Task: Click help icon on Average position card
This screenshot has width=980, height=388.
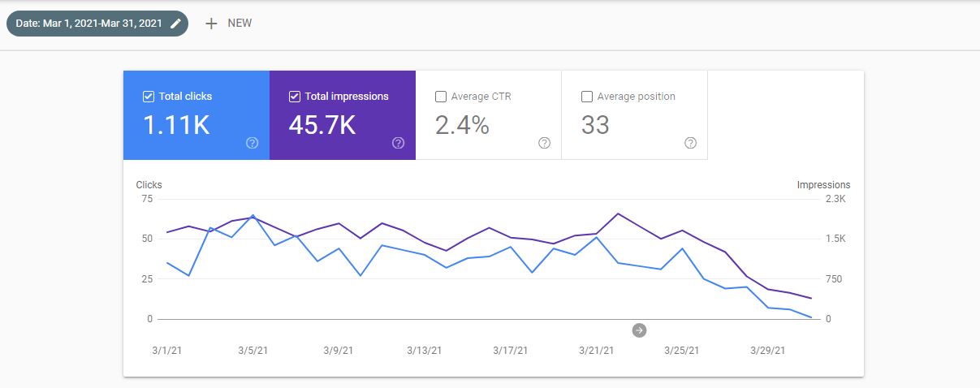Action: pyautogui.click(x=690, y=143)
